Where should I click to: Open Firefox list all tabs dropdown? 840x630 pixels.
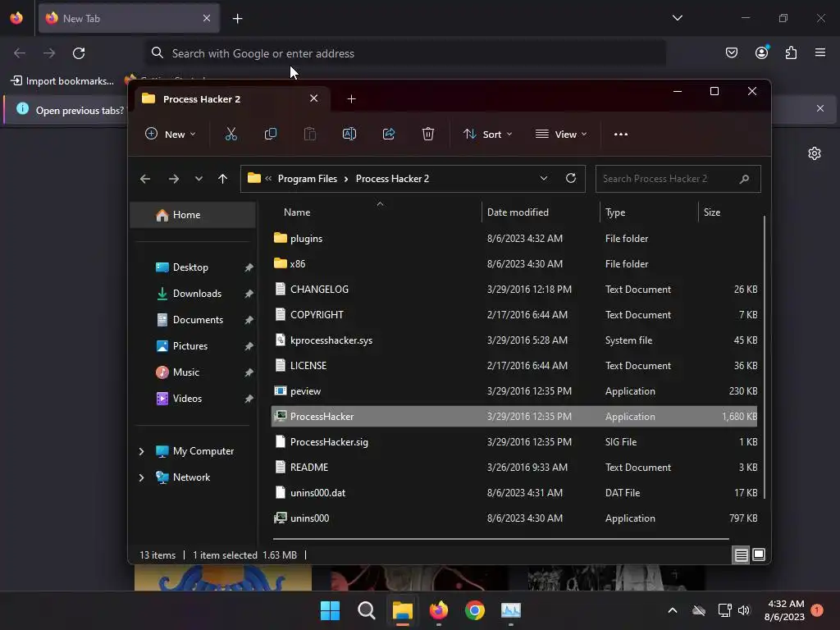point(677,18)
